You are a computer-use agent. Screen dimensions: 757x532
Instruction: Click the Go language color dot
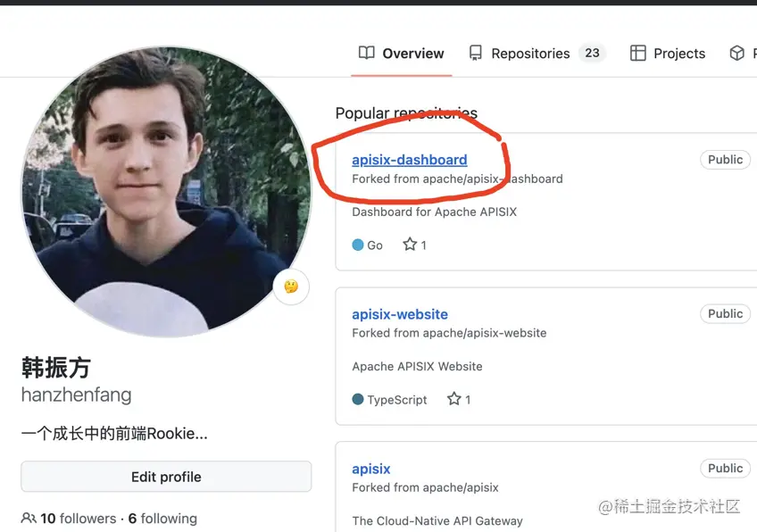coord(358,245)
